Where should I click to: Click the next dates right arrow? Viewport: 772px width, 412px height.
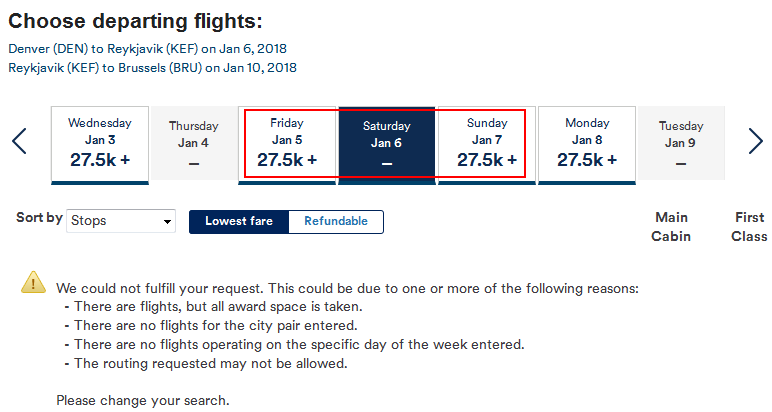[755, 141]
